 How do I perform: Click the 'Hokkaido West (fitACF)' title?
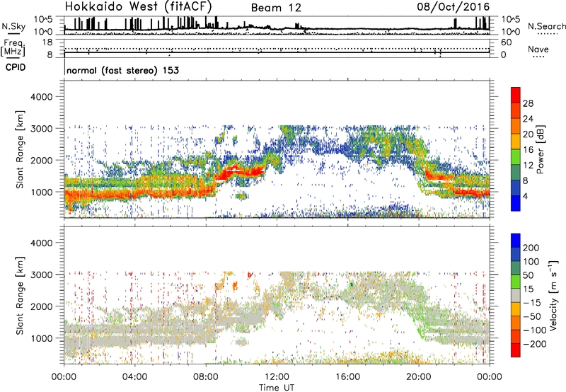(138, 6)
